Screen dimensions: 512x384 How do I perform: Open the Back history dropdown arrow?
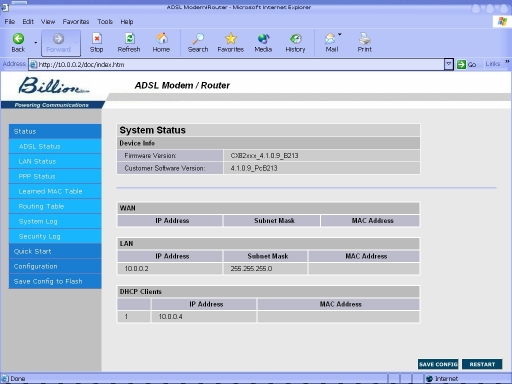35,43
